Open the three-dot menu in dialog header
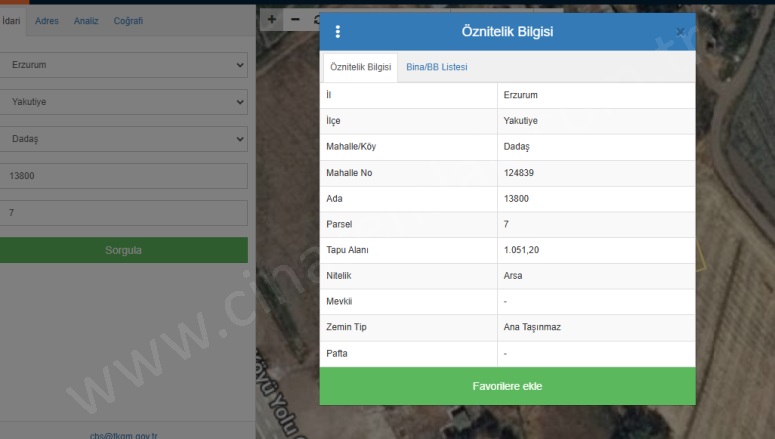Screen dimensions: 775x439 tap(337, 32)
